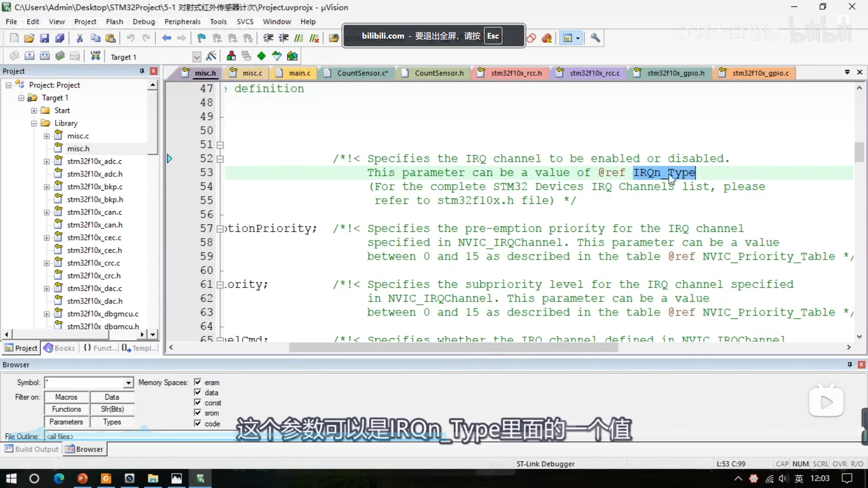The image size is (868, 488).
Task: Open the Peripherals menu
Action: (x=182, y=22)
